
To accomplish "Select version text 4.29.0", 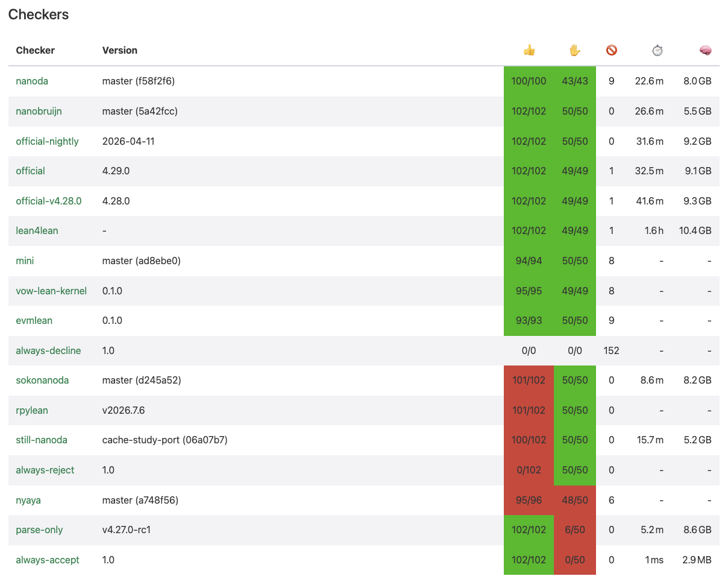I will [116, 171].
